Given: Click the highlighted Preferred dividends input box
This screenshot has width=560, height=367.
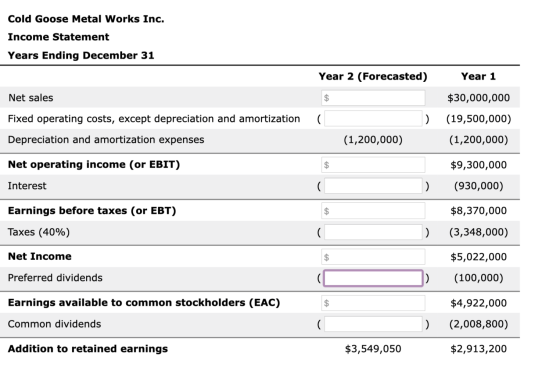Looking at the screenshot, I should click(x=373, y=278).
